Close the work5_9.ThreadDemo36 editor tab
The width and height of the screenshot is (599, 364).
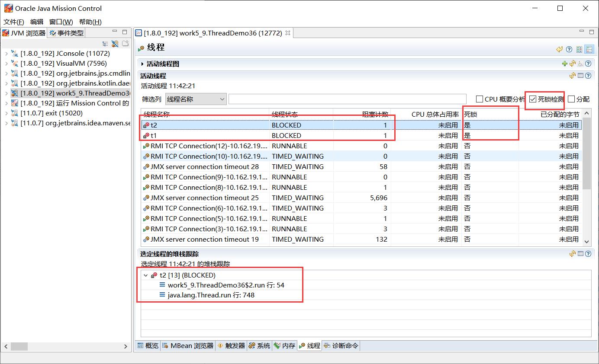click(x=288, y=33)
